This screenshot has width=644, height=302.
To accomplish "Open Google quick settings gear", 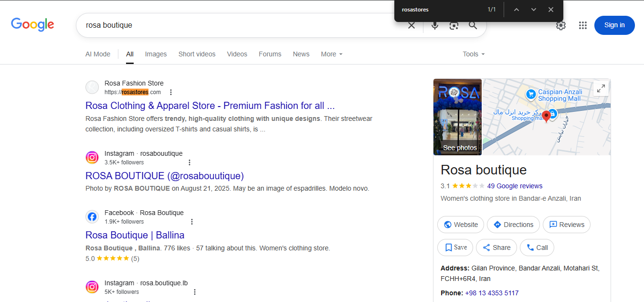I will tap(560, 25).
